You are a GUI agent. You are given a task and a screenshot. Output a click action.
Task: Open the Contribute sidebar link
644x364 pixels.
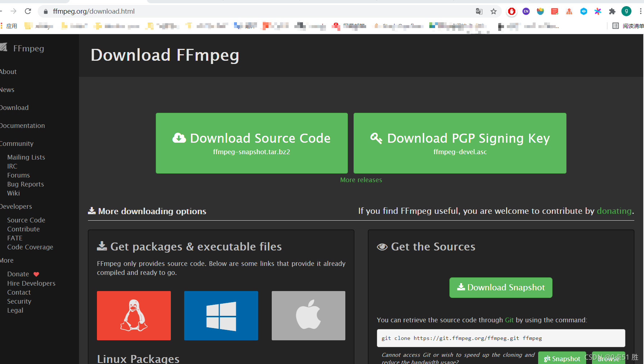coord(23,229)
